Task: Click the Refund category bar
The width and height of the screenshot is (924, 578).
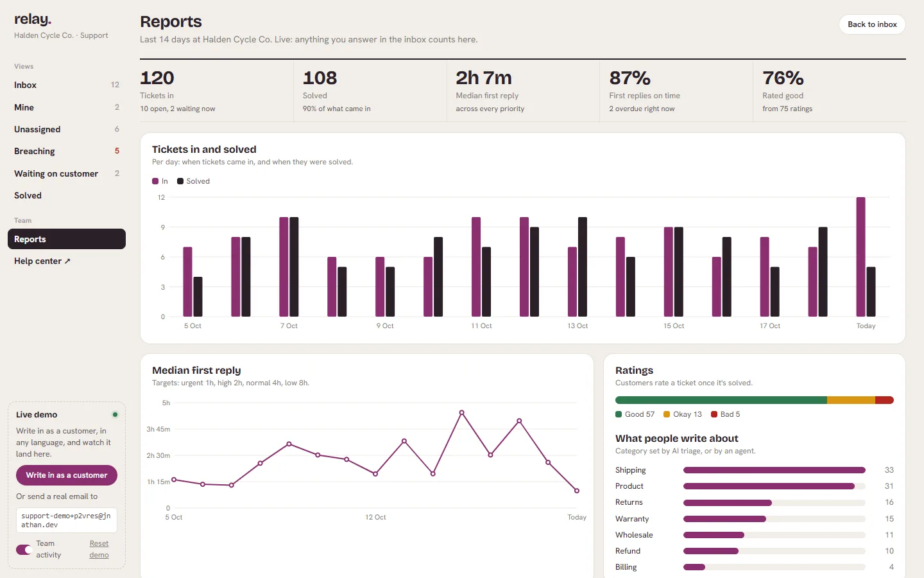Action: point(711,551)
